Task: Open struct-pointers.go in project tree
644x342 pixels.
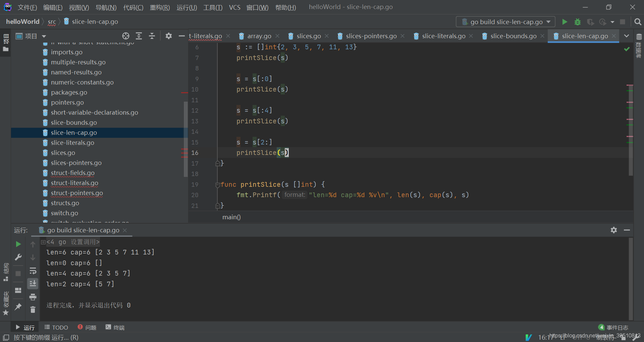Action: click(77, 193)
